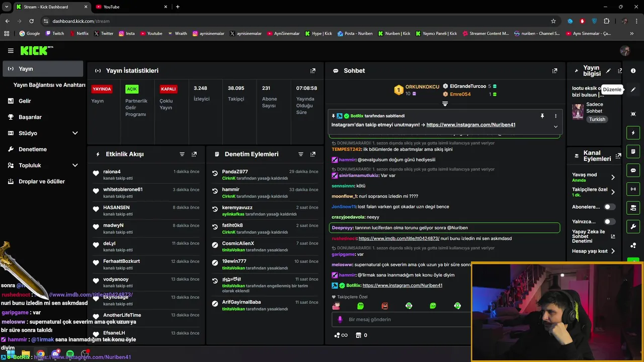Pop out the Etkinlik Akışı panel
This screenshot has width=644, height=362.
tap(194, 154)
